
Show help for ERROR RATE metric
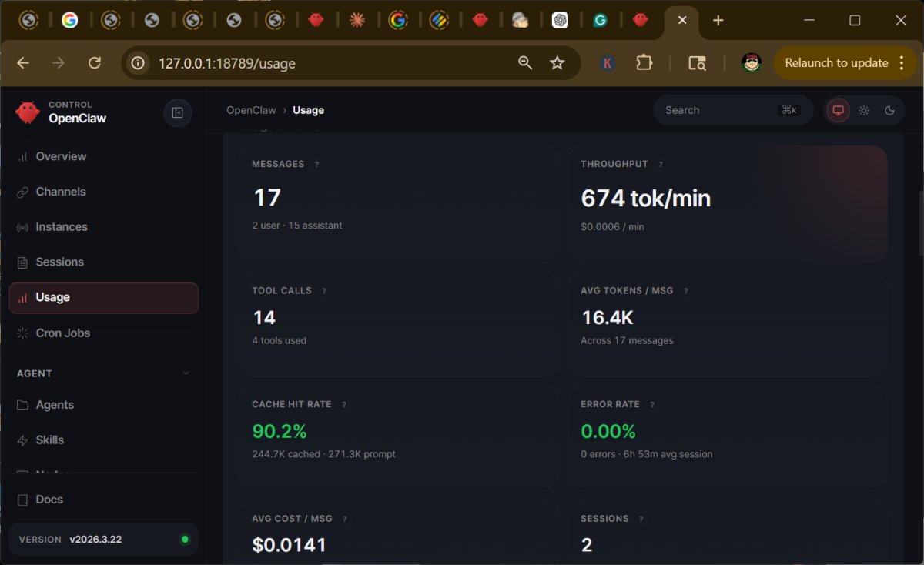tap(652, 404)
